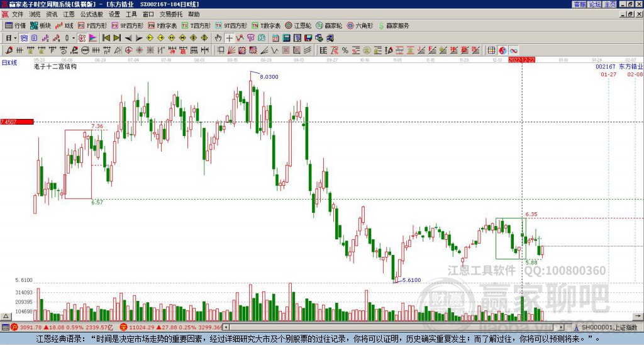
Task: Open the 论坛 forum link
Action: (594, 4)
